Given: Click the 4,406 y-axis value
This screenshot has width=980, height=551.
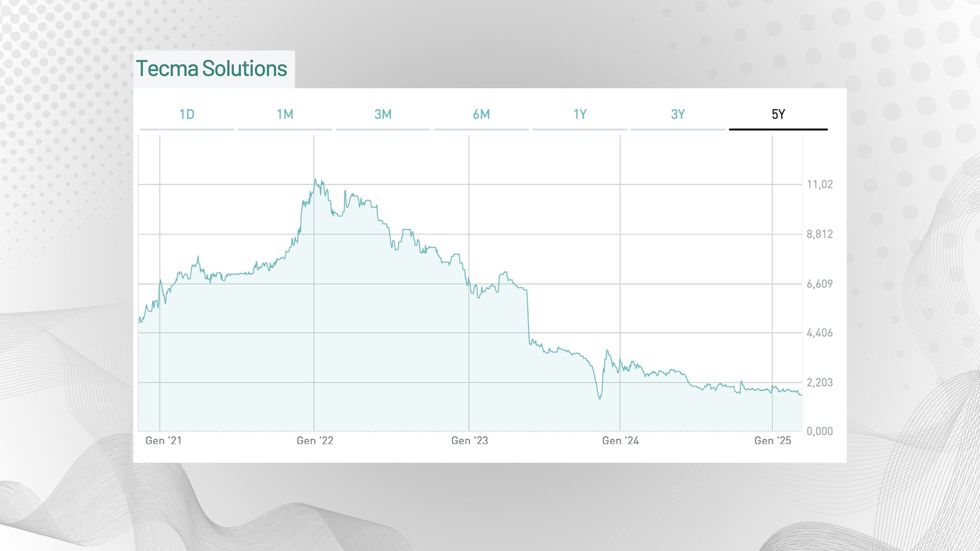Looking at the screenshot, I should 819,333.
